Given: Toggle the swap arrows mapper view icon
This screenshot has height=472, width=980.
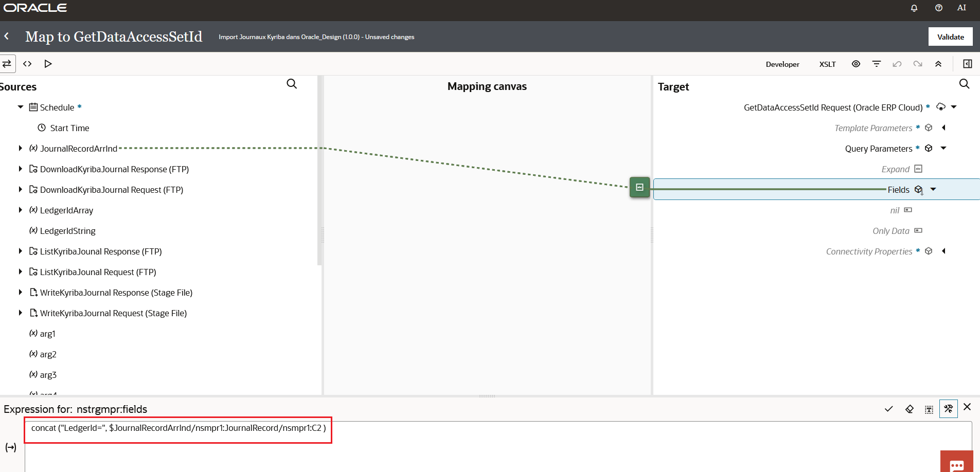Looking at the screenshot, I should point(7,64).
